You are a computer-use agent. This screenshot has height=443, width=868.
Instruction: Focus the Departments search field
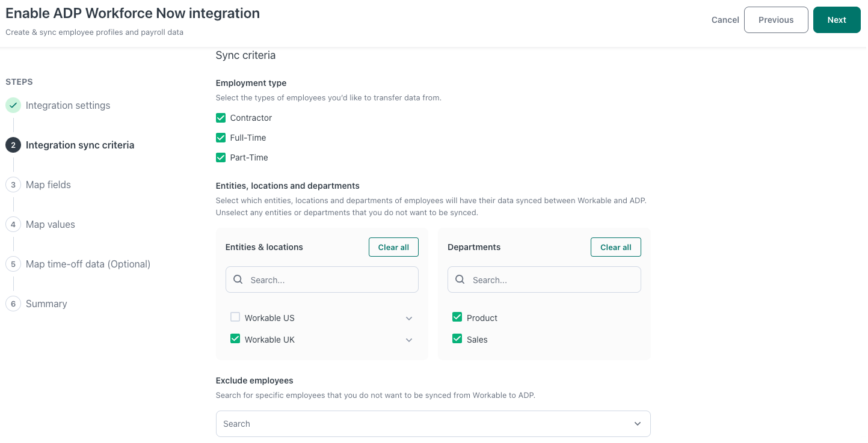544,280
